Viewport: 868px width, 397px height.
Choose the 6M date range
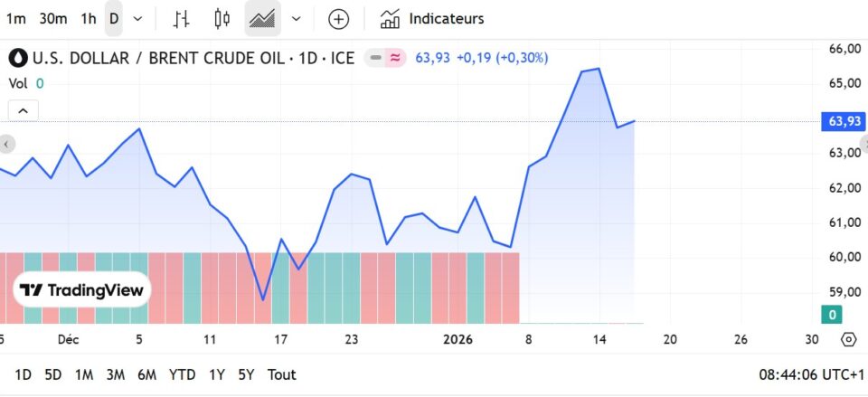[146, 374]
